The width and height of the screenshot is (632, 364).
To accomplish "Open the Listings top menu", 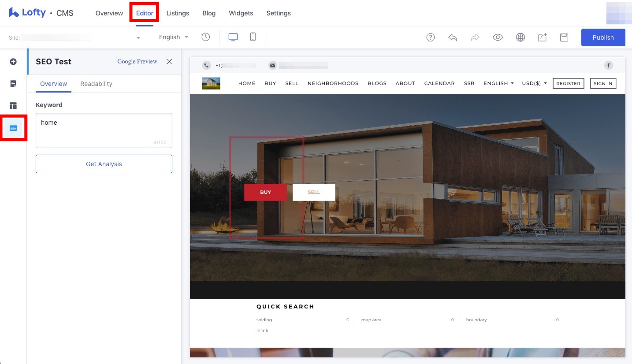I will tap(178, 13).
